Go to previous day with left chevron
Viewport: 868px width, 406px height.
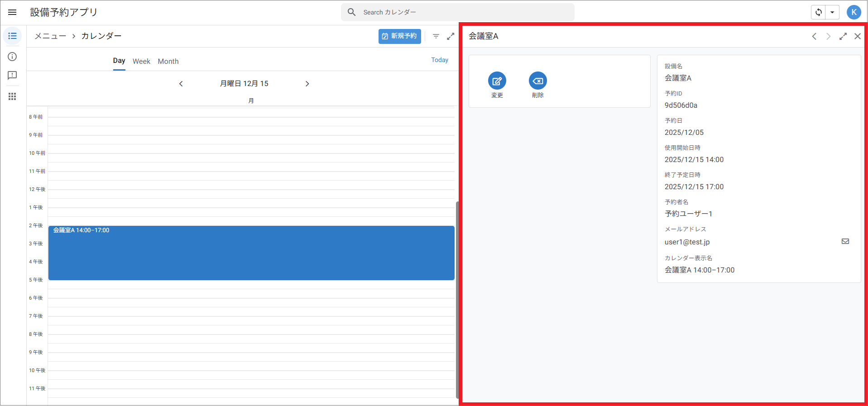pyautogui.click(x=181, y=84)
